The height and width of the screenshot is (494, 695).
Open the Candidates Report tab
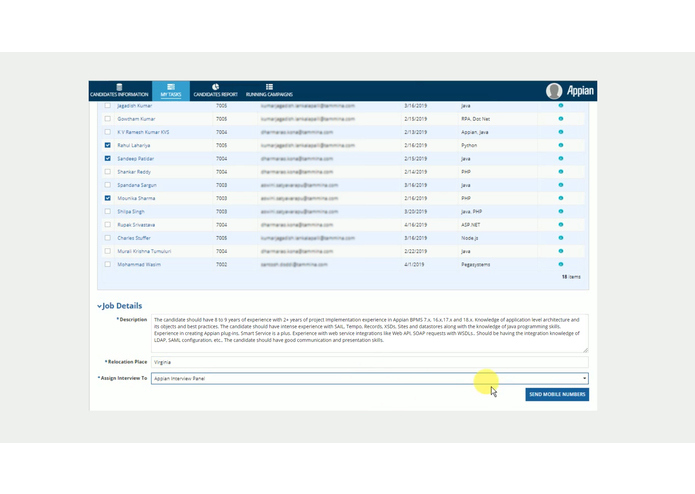coord(215,90)
